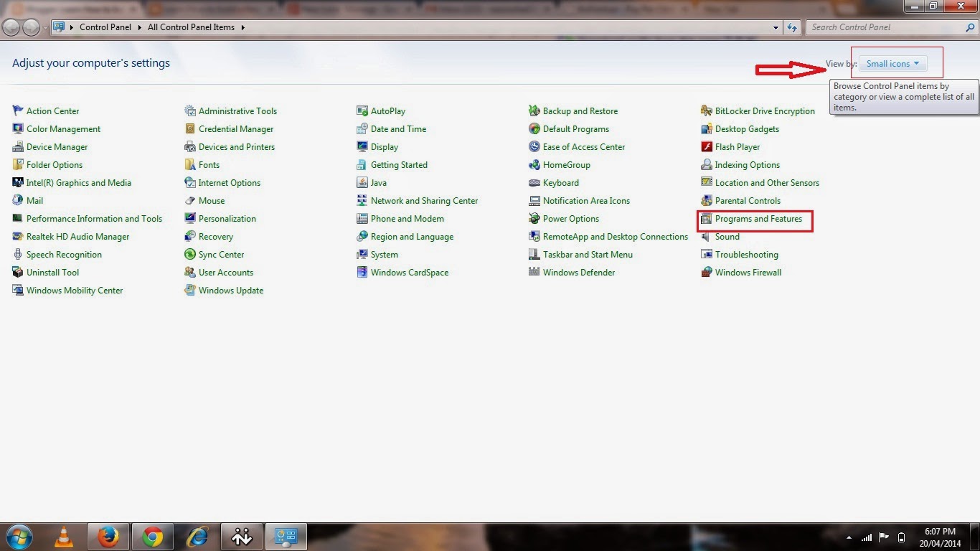
Task: Open the Taskbar and Start Menu link
Action: (x=588, y=254)
